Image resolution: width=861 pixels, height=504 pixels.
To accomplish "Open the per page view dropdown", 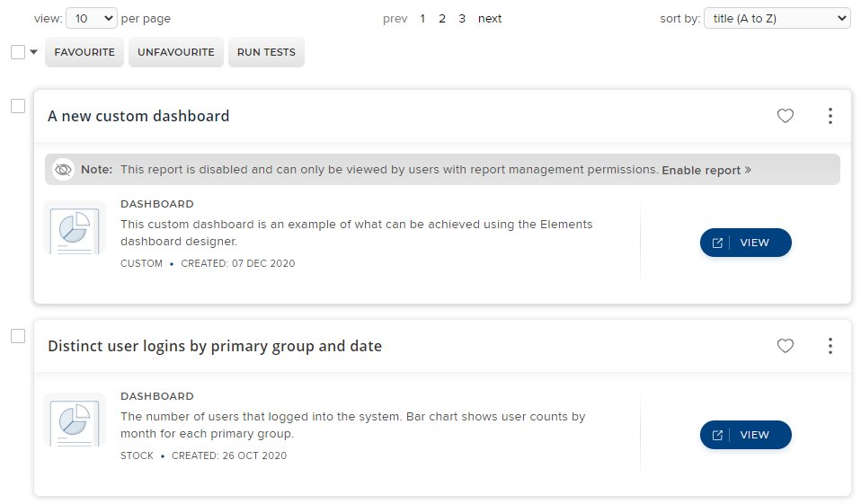I will tap(92, 18).
